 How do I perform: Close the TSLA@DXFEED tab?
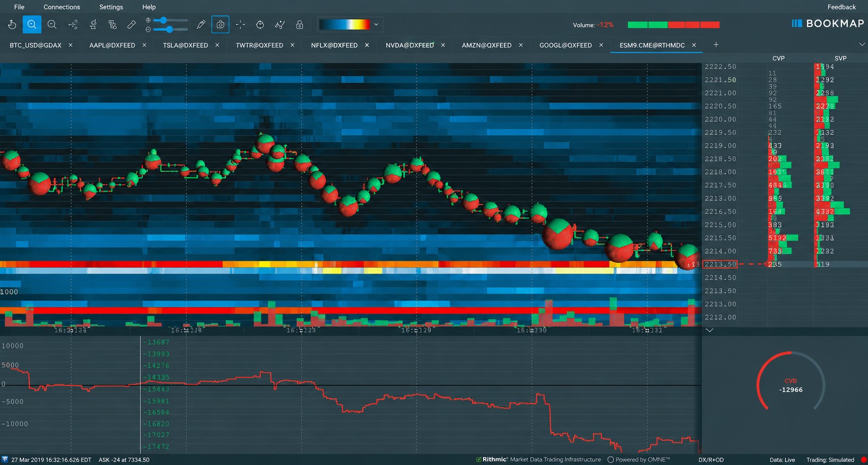pyautogui.click(x=217, y=45)
